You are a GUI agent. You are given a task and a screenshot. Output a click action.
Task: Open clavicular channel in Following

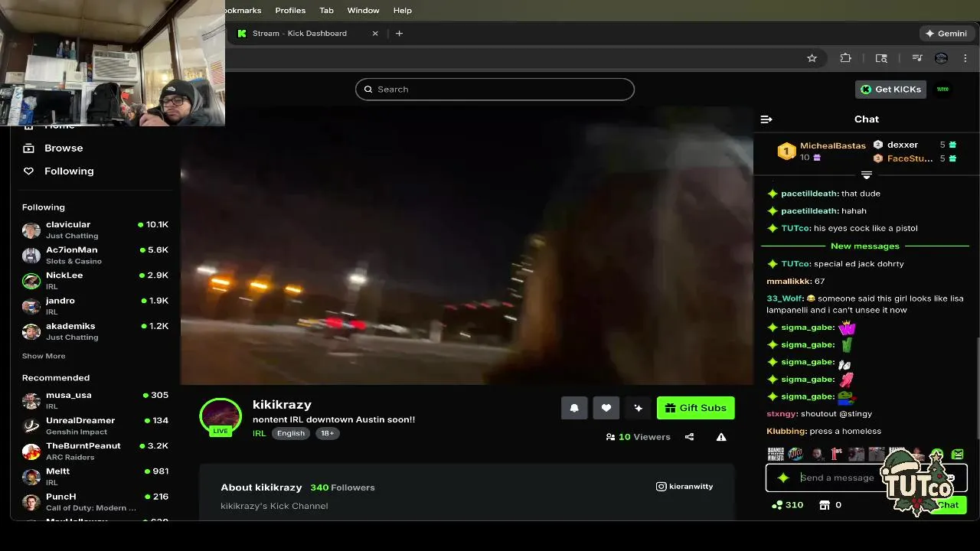tap(95, 230)
